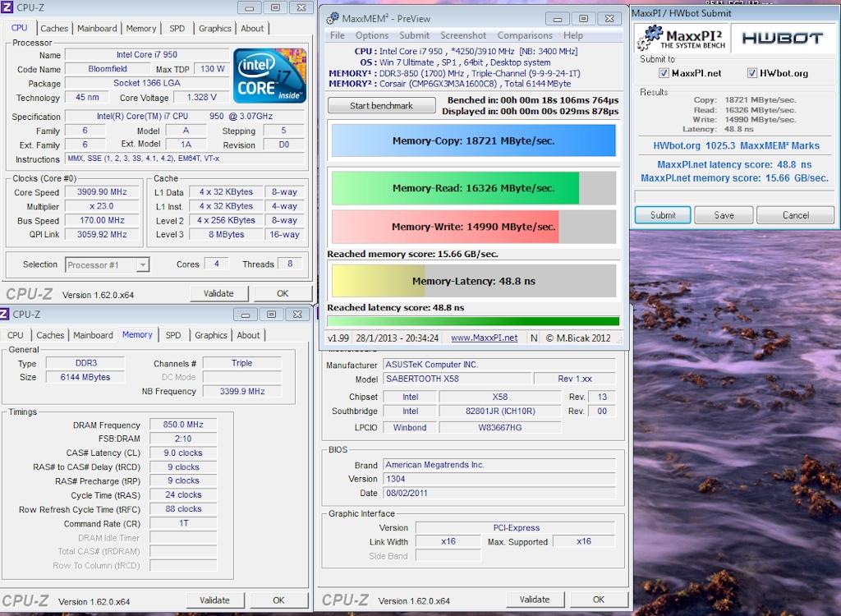Click the Southbridge 82801JR (ICH10R) field
Image resolution: width=841 pixels, height=616 pixels.
pos(500,411)
